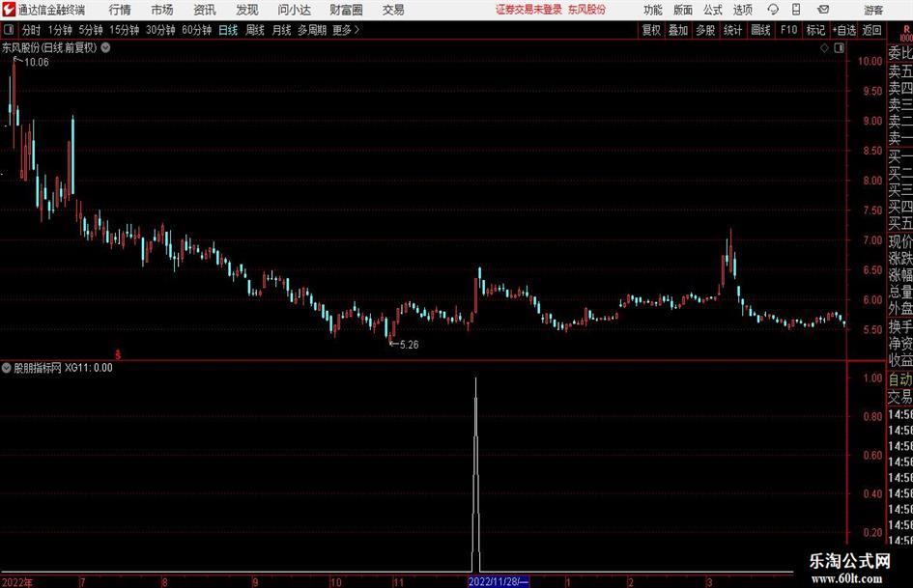Select the 日线 daily chart tab
Screen dimensions: 913x588
click(x=228, y=30)
